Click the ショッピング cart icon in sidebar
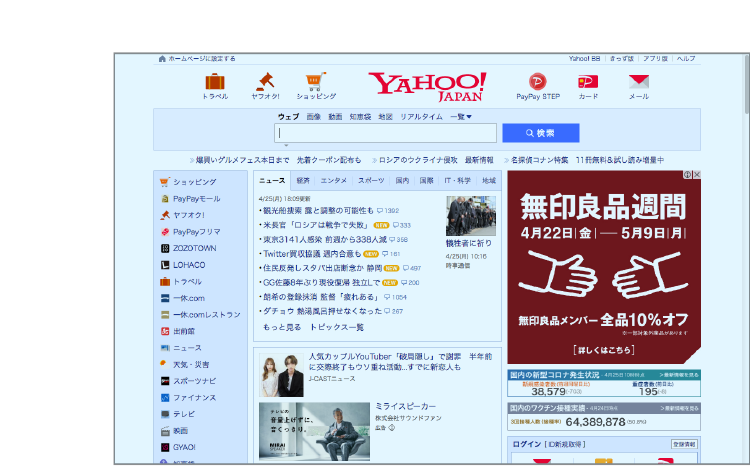The image size is (750, 466). click(x=165, y=182)
